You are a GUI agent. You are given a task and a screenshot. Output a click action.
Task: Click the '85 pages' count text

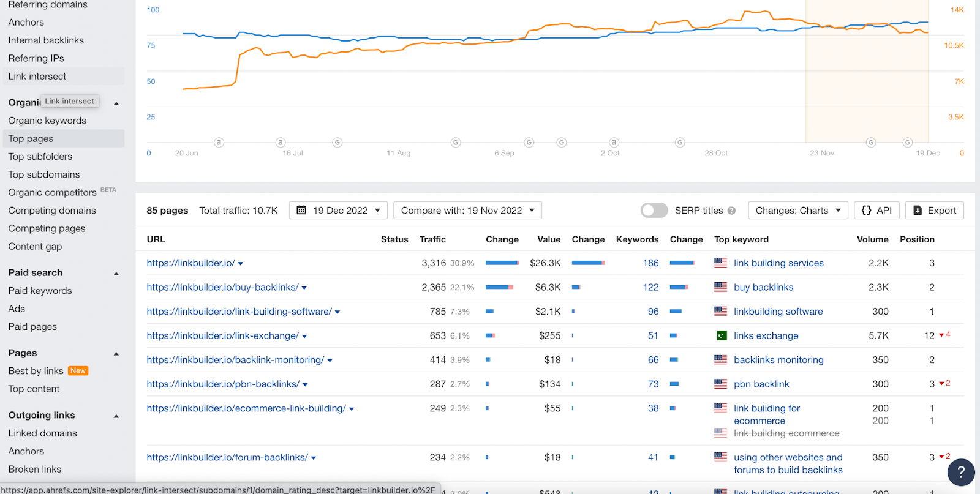(167, 211)
